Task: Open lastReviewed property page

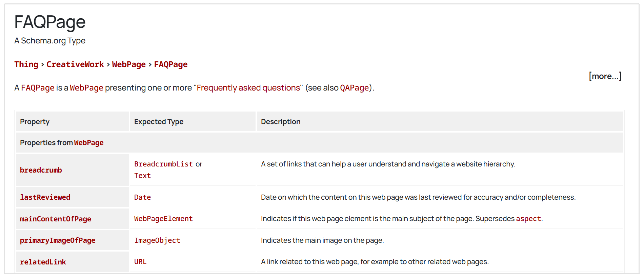Action: pyautogui.click(x=45, y=197)
